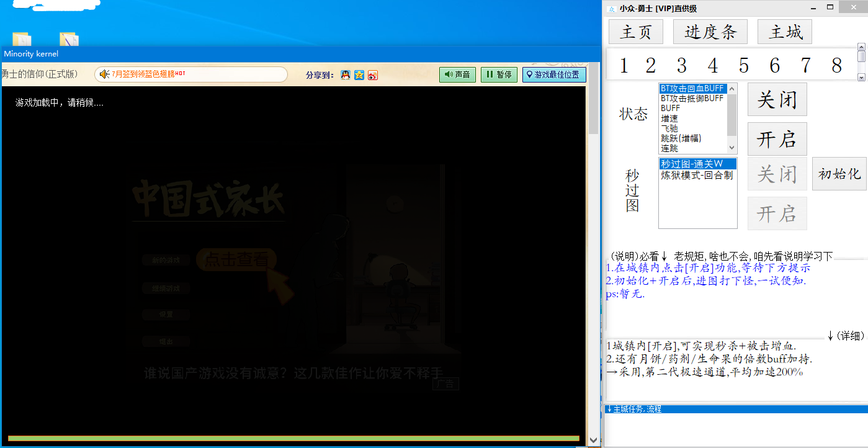Click down arrow of number strip scrollbar
868x448 pixels.
pyautogui.click(x=861, y=78)
